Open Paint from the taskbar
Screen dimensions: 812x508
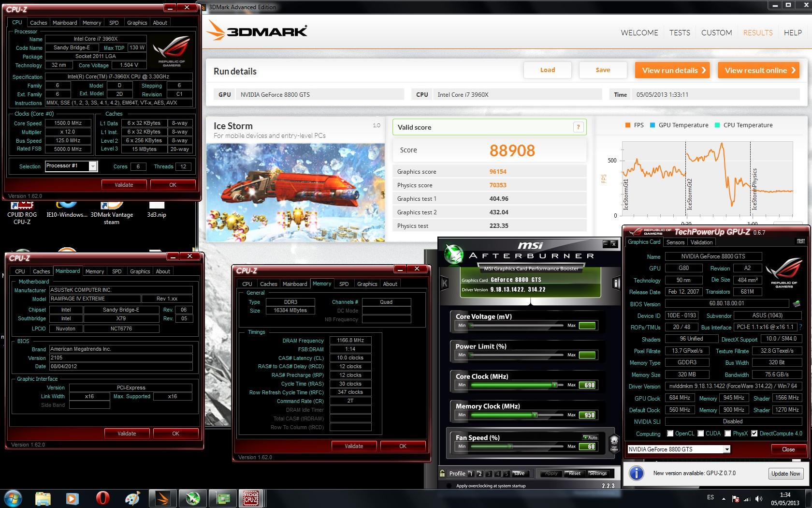[132, 498]
